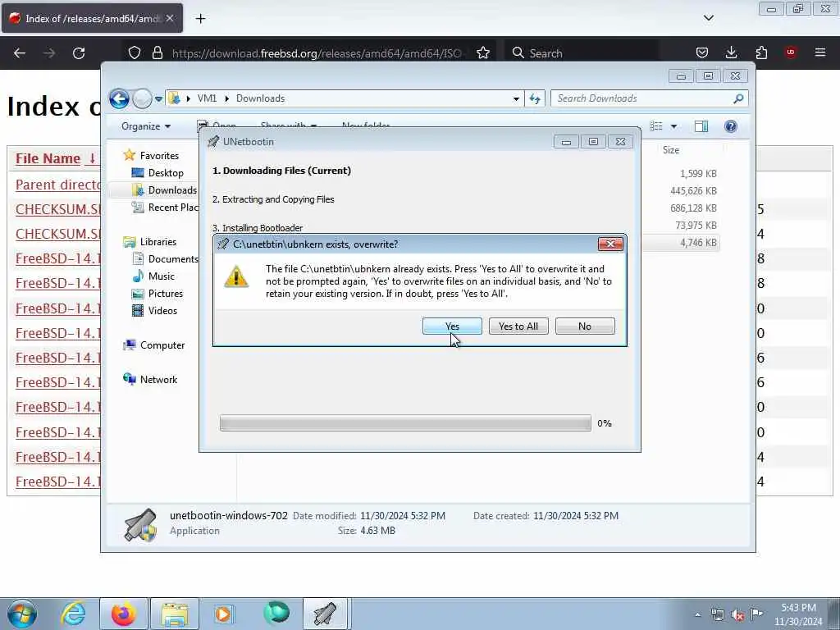
Task: Launch Internet Explorer from taskbar
Action: click(x=73, y=614)
